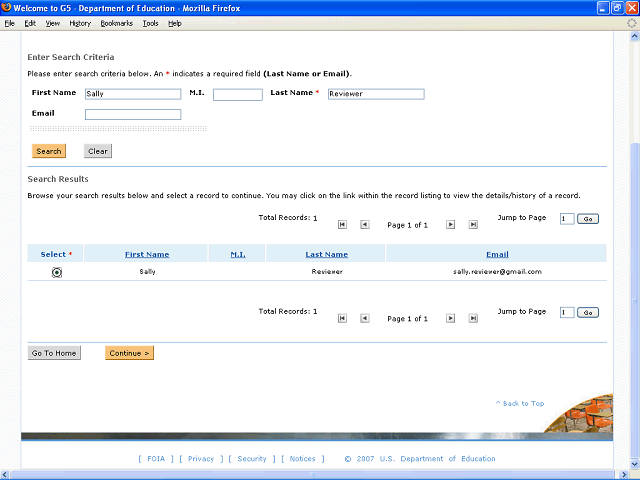Go to next page in bottom pagination

pos(450,318)
